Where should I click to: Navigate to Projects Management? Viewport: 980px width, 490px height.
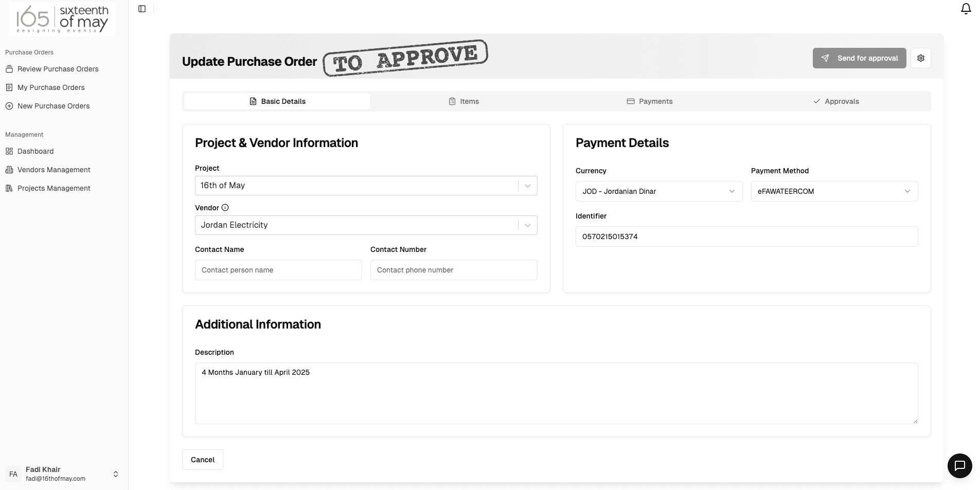54,188
